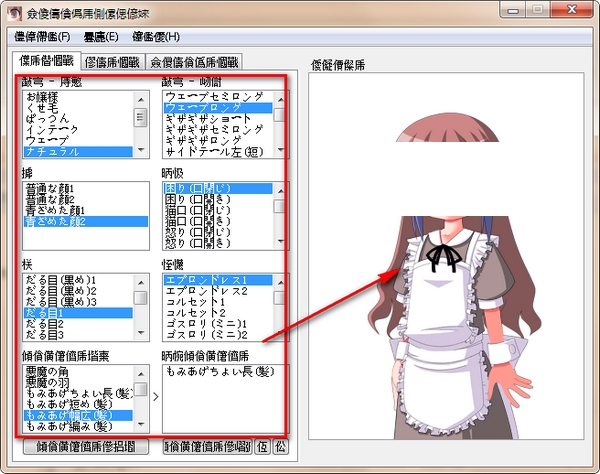Pick ギザギザショート back hair
The image size is (600, 474).
(x=218, y=119)
